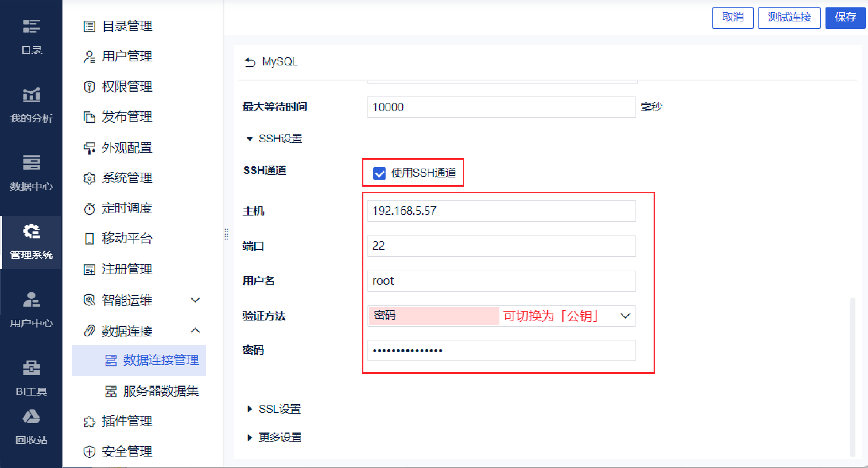Open 用户中心 via its person icon

pos(31,300)
